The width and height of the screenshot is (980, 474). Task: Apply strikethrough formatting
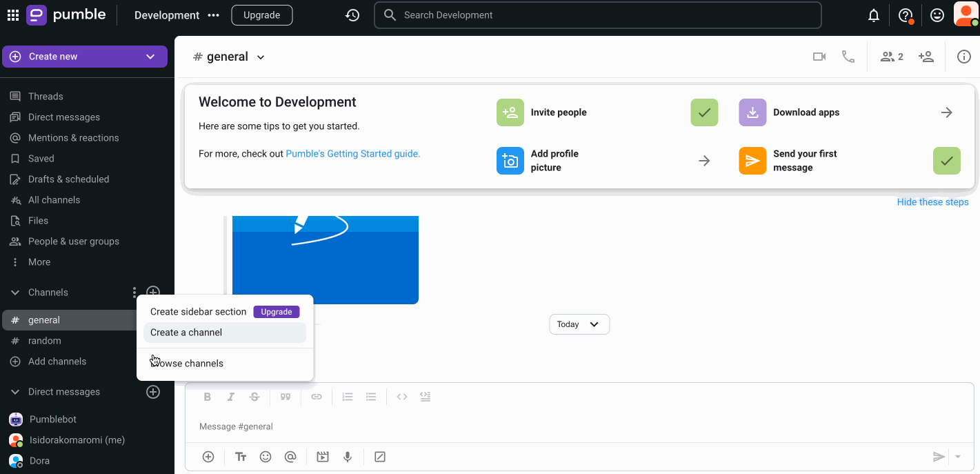pyautogui.click(x=254, y=397)
